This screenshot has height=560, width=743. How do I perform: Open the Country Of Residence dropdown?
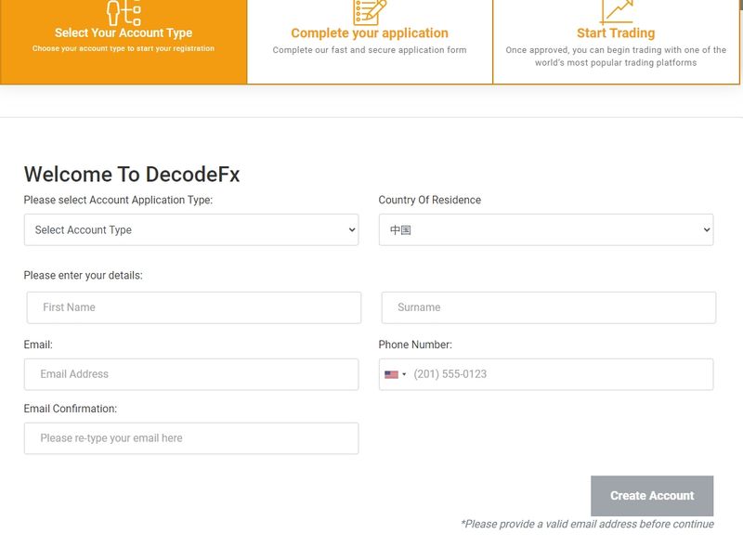546,229
